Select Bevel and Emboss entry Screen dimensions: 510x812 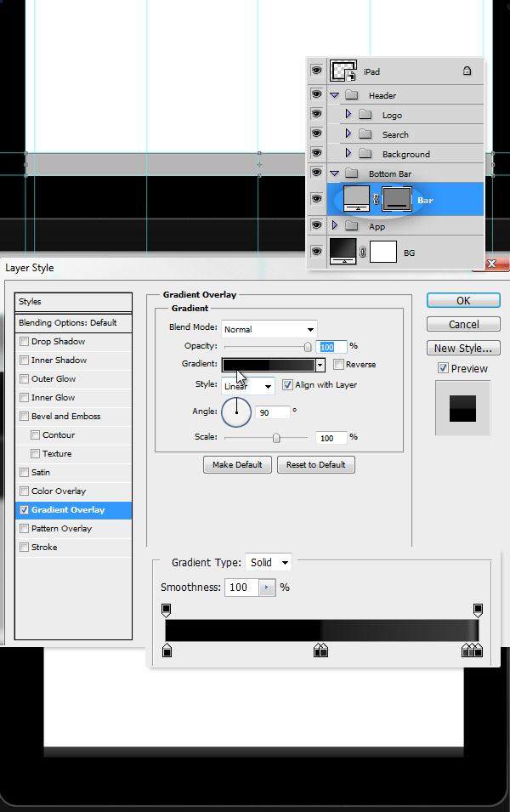(x=65, y=416)
